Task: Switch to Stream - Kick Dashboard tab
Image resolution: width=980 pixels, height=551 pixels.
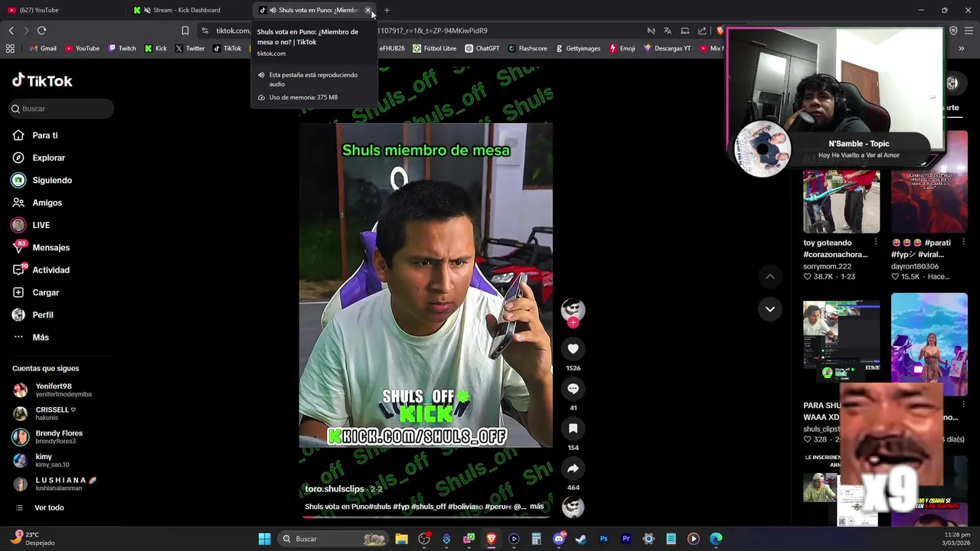Action: tap(186, 10)
